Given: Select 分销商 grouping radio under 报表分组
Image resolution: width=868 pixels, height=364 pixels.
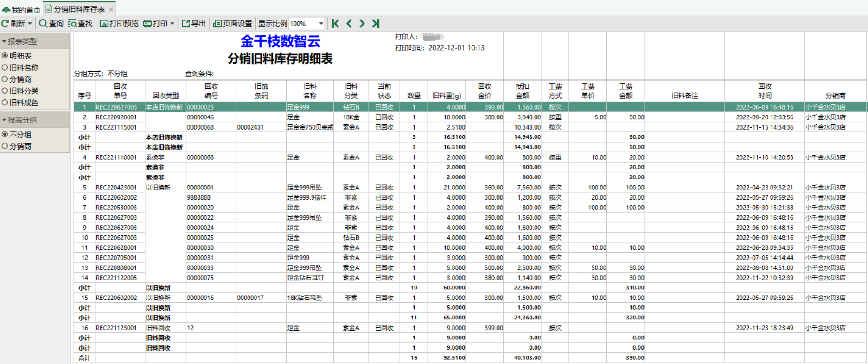Looking at the screenshot, I should pos(5,146).
